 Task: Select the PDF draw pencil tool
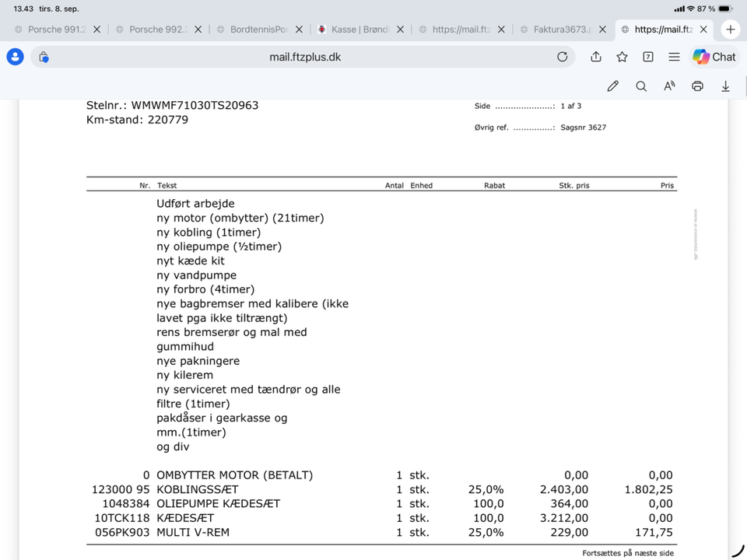[x=612, y=86]
